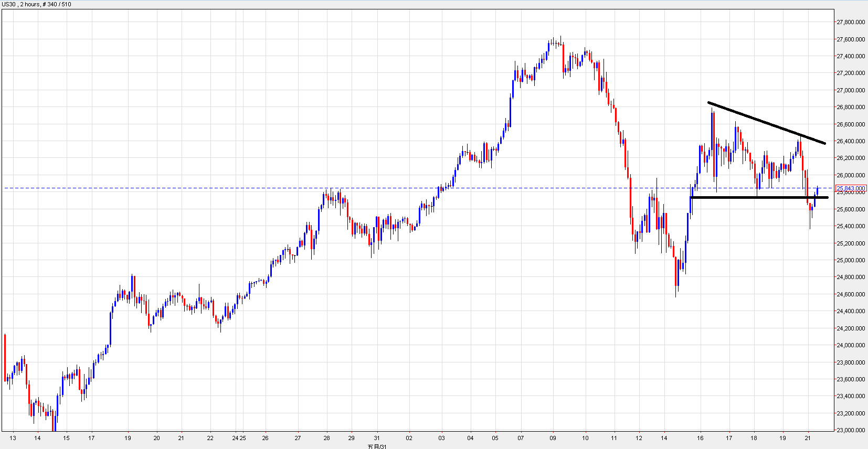Click the 23,600.000 price axis label
This screenshot has width=868, height=449.
(x=851, y=379)
